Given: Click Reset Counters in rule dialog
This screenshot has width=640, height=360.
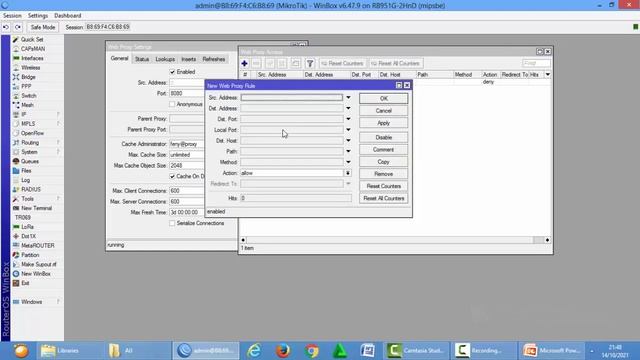Looking at the screenshot, I should pos(383,186).
